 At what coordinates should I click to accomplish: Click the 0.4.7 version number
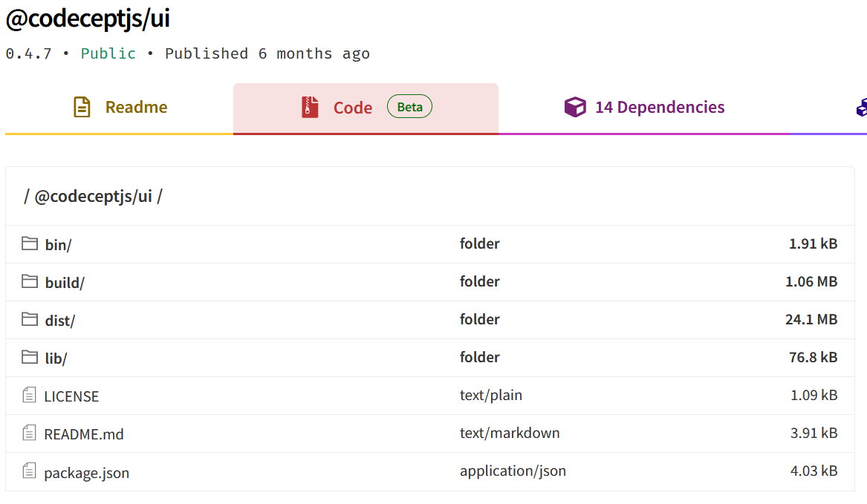(29, 53)
